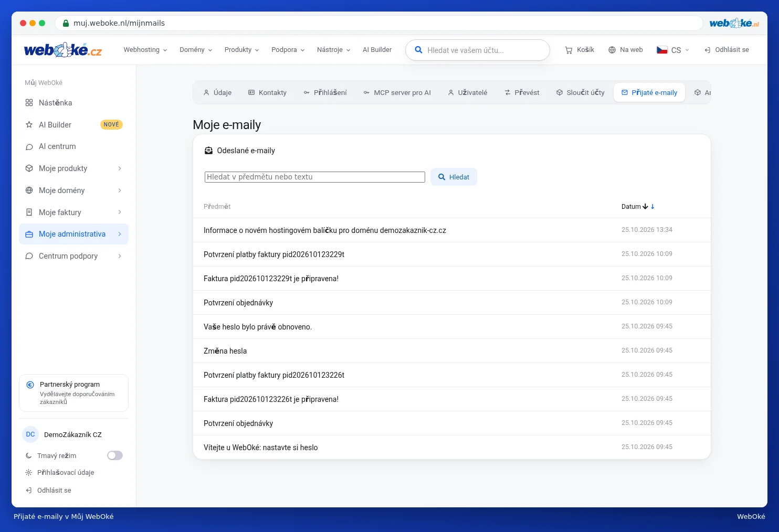The height and width of the screenshot is (532, 779).
Task: Open the Domény dropdown in the navigation
Action: [196, 50]
